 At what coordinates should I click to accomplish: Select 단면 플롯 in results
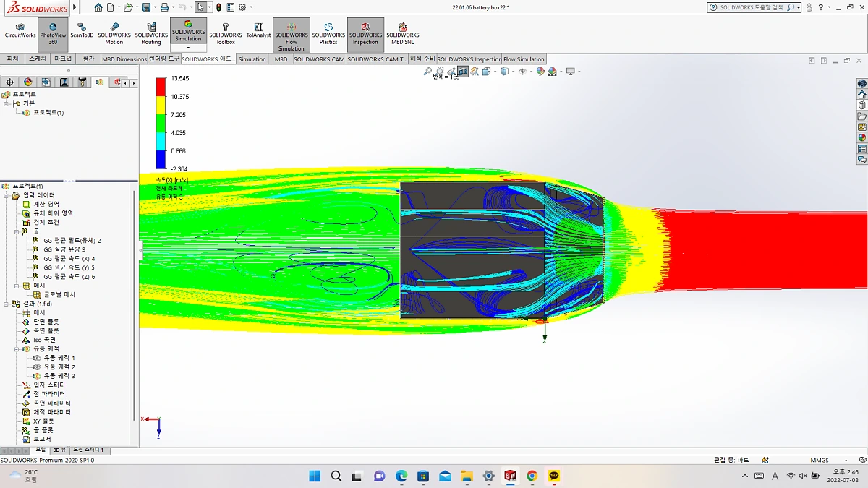(46, 322)
